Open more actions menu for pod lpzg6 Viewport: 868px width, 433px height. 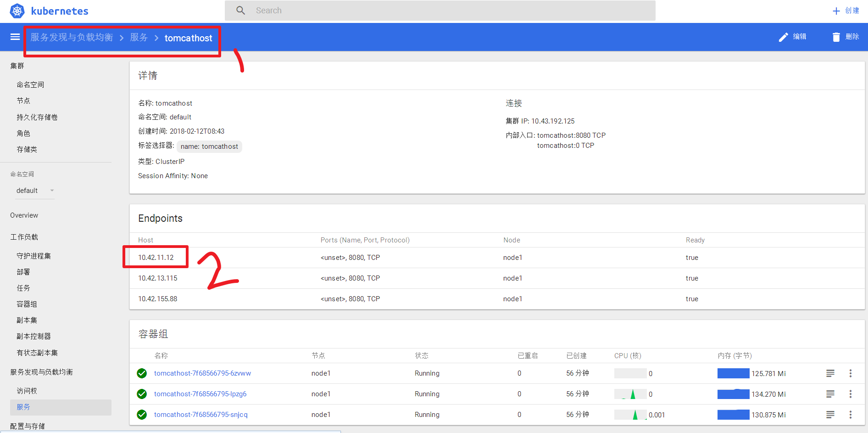[851, 394]
